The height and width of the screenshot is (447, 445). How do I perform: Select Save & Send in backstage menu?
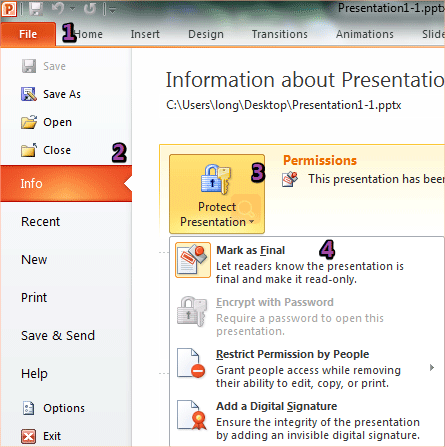point(58,335)
